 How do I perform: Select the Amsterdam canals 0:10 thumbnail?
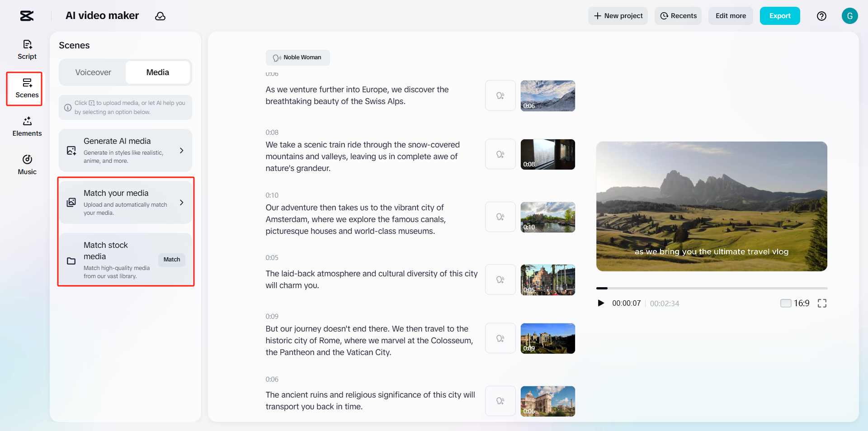coord(548,217)
